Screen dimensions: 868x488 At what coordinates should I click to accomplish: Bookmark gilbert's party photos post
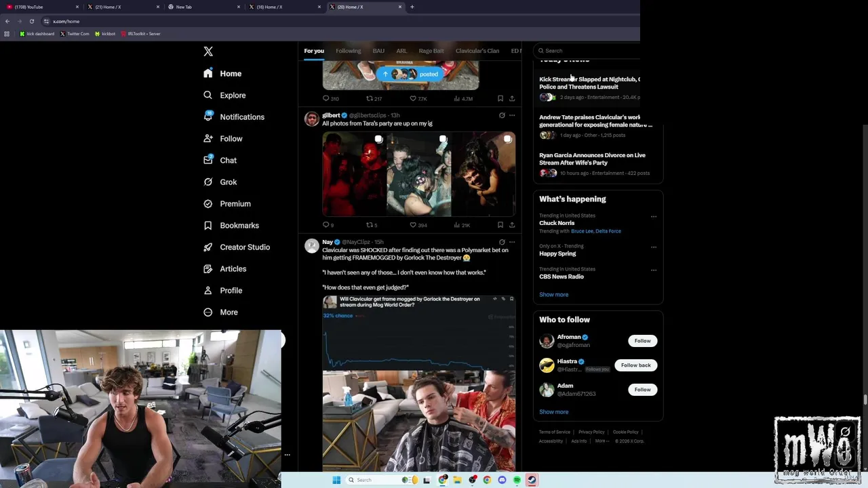tap(500, 225)
